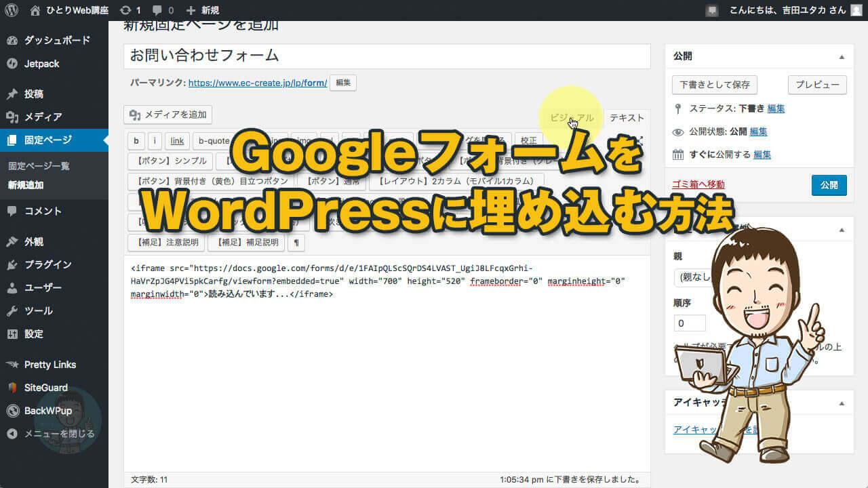Open コメント in sidebar
The height and width of the screenshot is (488, 868).
click(54, 211)
